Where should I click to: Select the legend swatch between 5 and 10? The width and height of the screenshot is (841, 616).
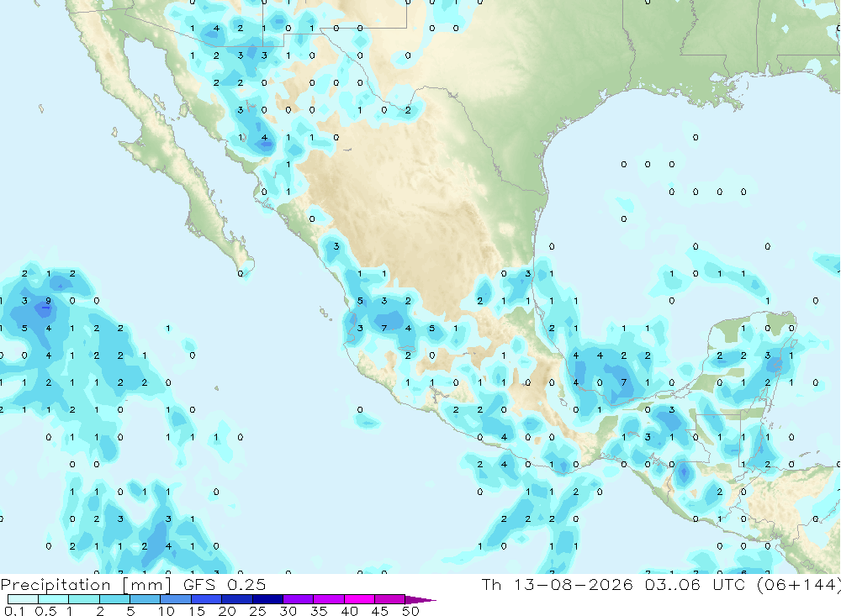click(145, 599)
